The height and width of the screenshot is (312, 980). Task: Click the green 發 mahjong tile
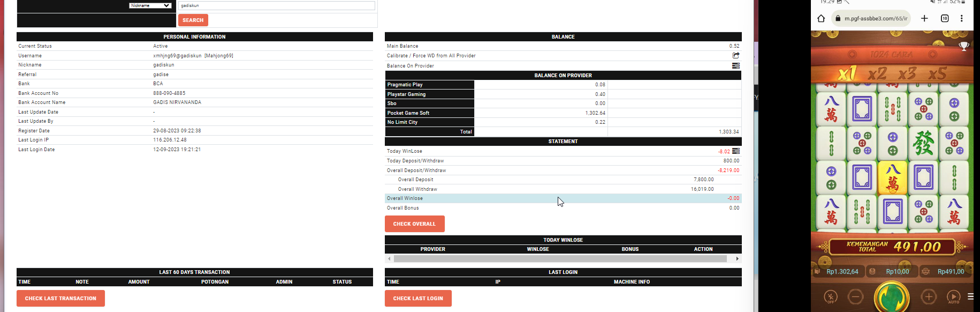(x=923, y=143)
